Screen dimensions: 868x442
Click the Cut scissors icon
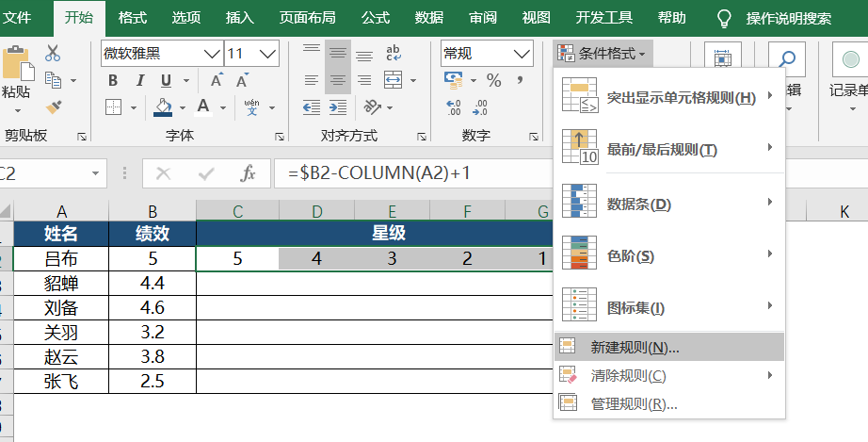[x=53, y=54]
